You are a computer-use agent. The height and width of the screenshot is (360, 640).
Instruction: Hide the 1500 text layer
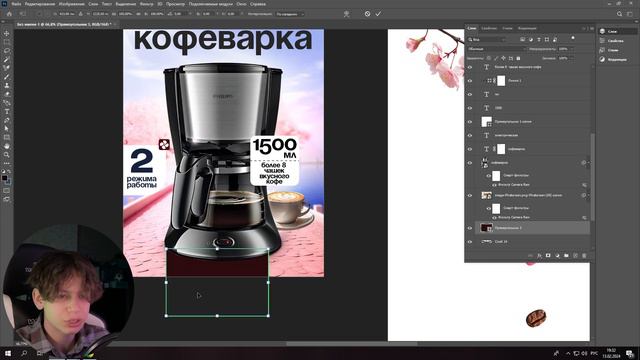click(x=470, y=108)
